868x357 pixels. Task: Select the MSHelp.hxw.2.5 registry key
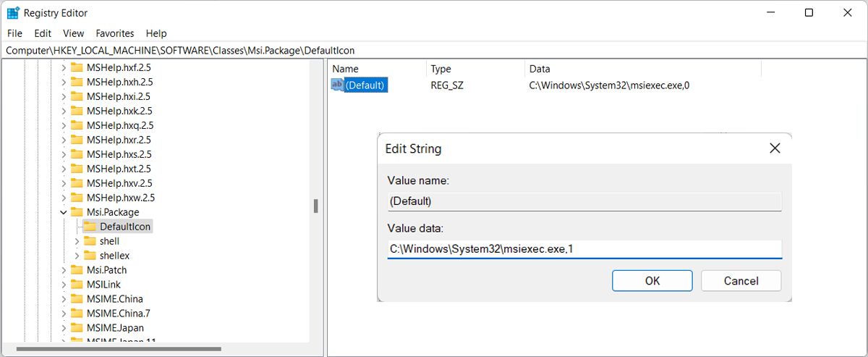pos(120,198)
